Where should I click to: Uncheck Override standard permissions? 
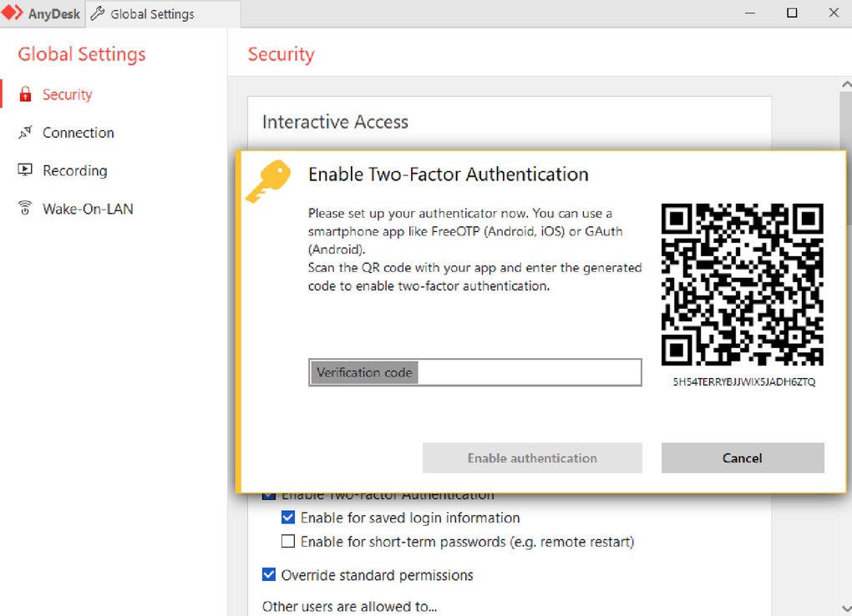point(269,575)
